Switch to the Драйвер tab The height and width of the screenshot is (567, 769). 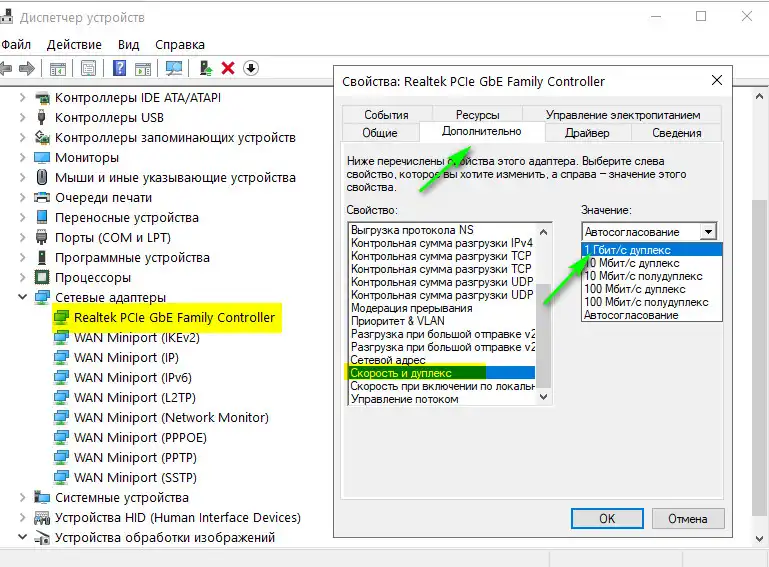[586, 133]
